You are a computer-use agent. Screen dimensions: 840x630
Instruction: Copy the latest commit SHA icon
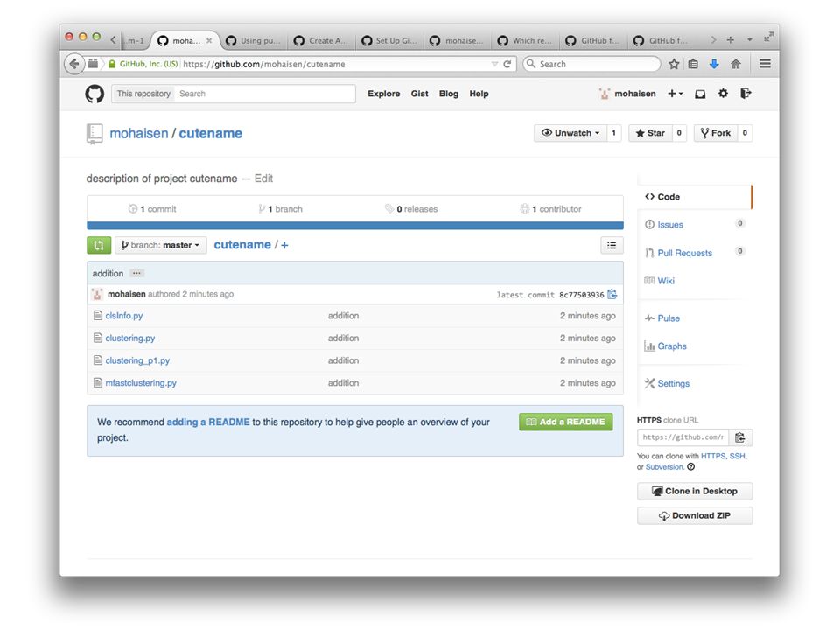coord(612,294)
